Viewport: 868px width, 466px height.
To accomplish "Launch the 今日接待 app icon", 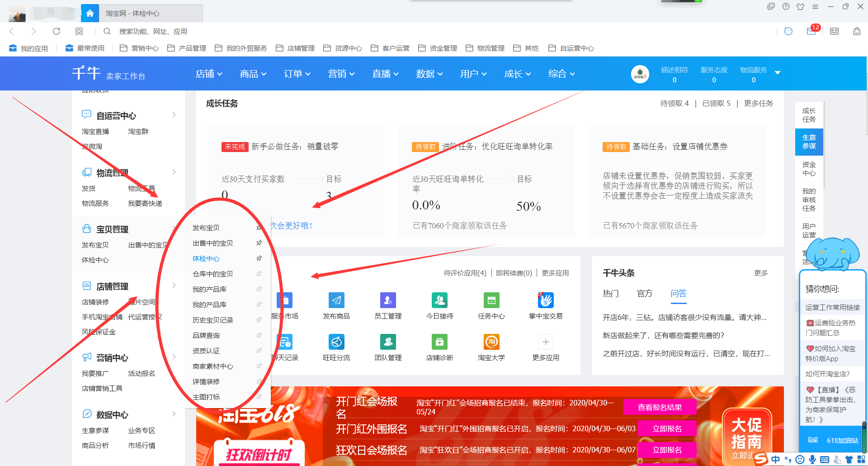I will (439, 300).
